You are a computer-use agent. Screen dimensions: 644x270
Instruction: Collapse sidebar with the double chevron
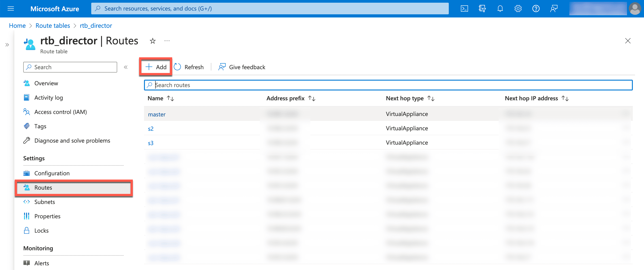[126, 67]
